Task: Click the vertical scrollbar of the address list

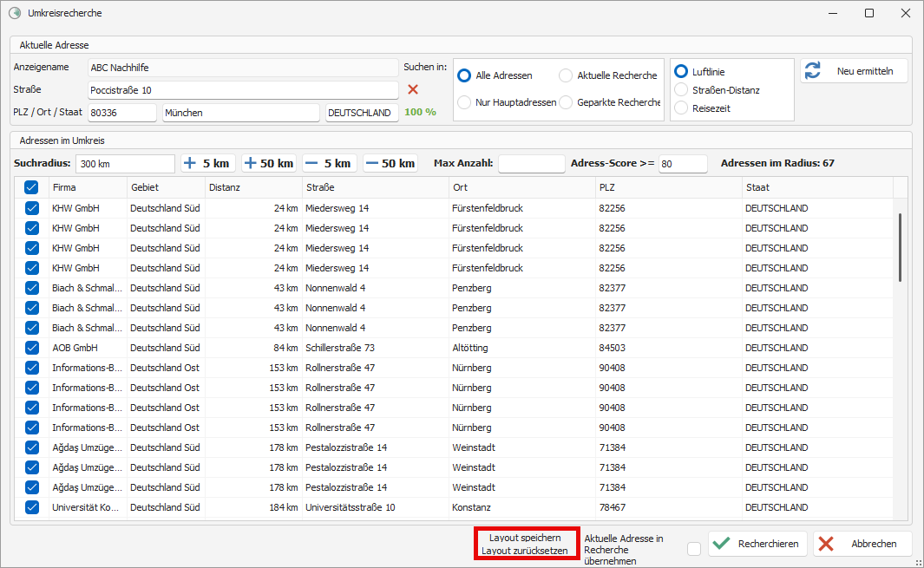Action: 900,247
